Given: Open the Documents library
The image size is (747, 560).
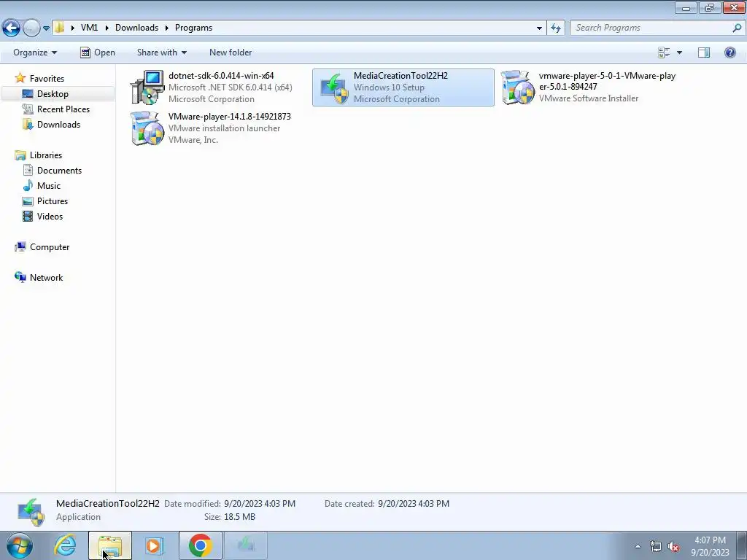Looking at the screenshot, I should point(59,171).
